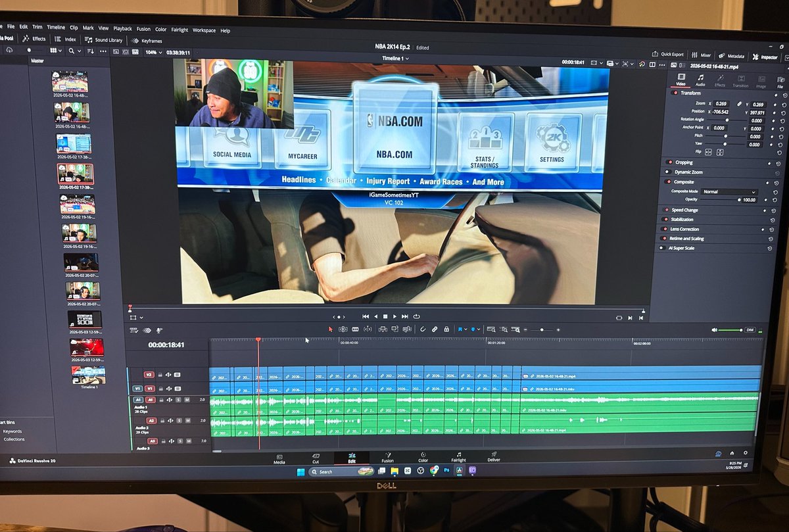This screenshot has width=789, height=532.
Task: Open the Keyframes panel
Action: tap(147, 41)
